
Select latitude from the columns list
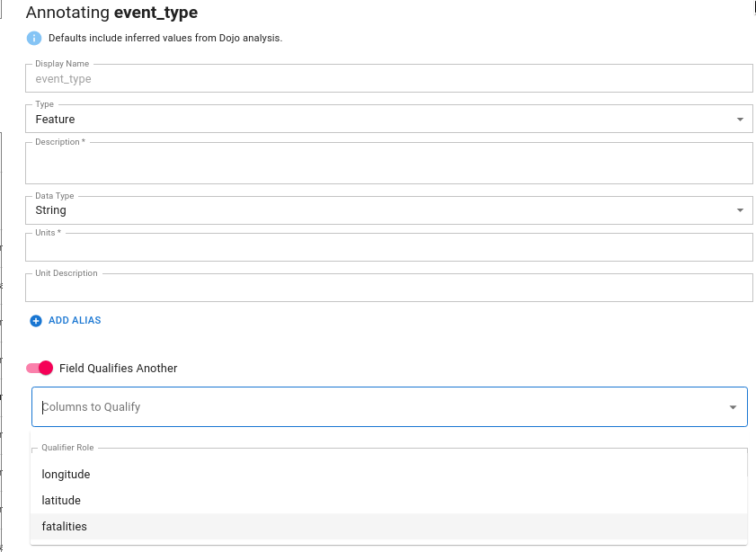point(388,501)
